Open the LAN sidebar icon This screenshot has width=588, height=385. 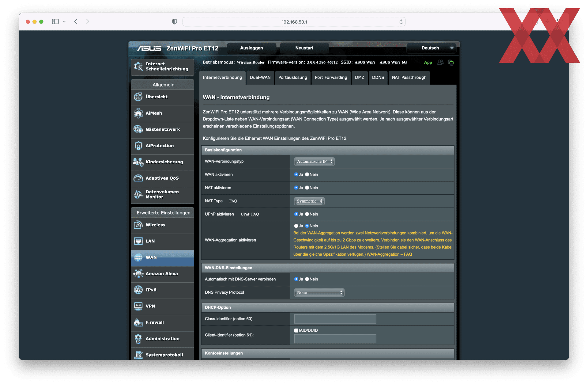click(x=138, y=241)
